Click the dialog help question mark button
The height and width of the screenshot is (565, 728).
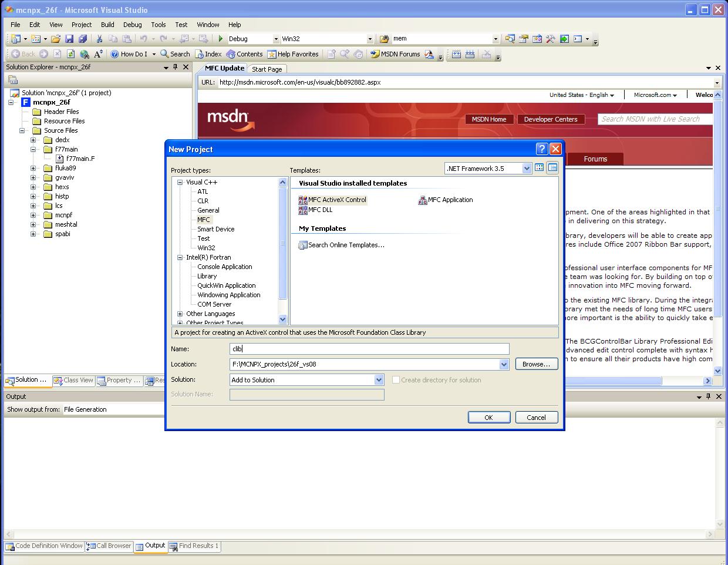click(x=542, y=149)
